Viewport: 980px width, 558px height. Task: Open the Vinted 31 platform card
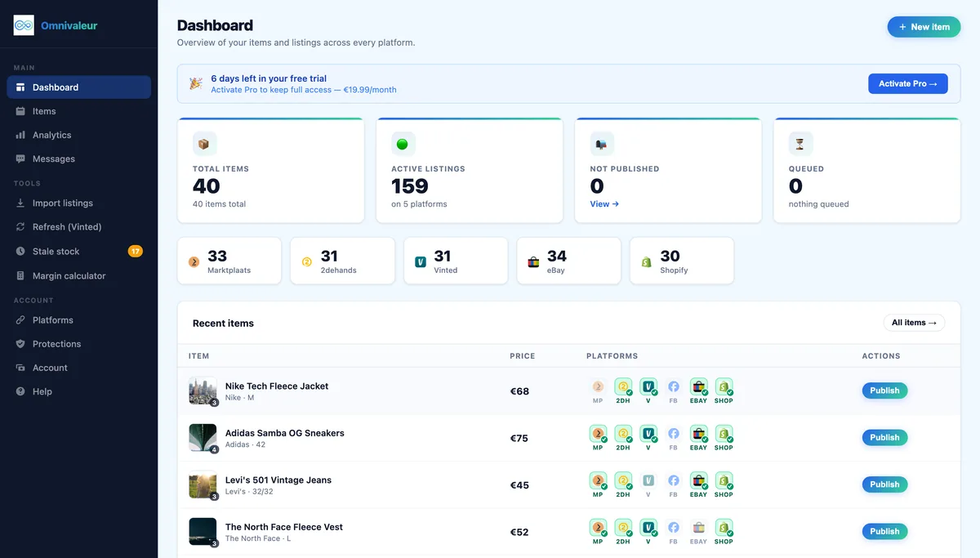coord(456,261)
